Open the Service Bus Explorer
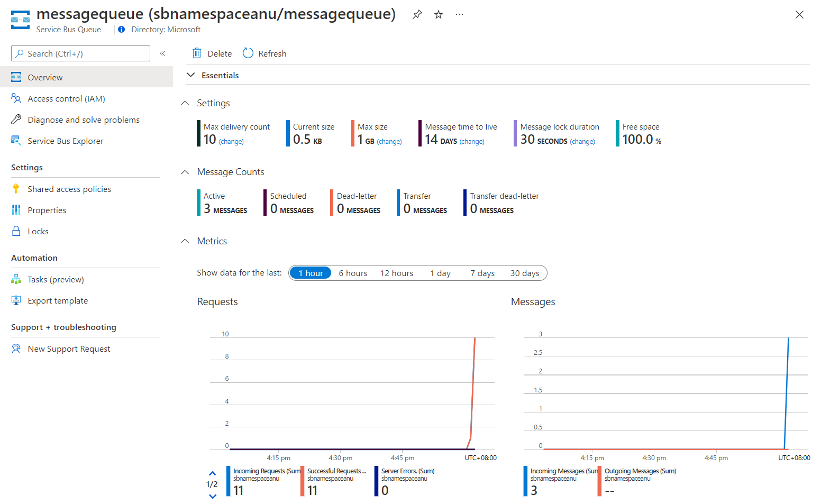Image resolution: width=821 pixels, height=504 pixels. click(x=65, y=141)
